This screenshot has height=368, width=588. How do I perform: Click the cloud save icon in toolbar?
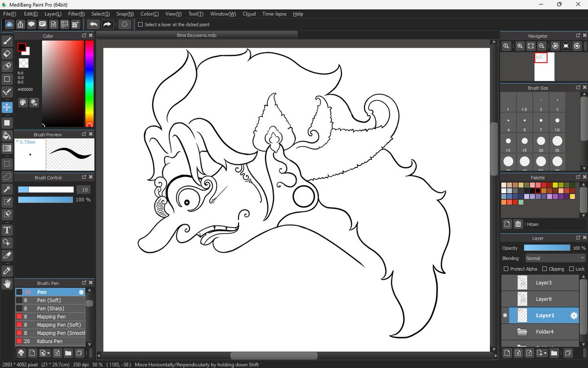point(9,24)
